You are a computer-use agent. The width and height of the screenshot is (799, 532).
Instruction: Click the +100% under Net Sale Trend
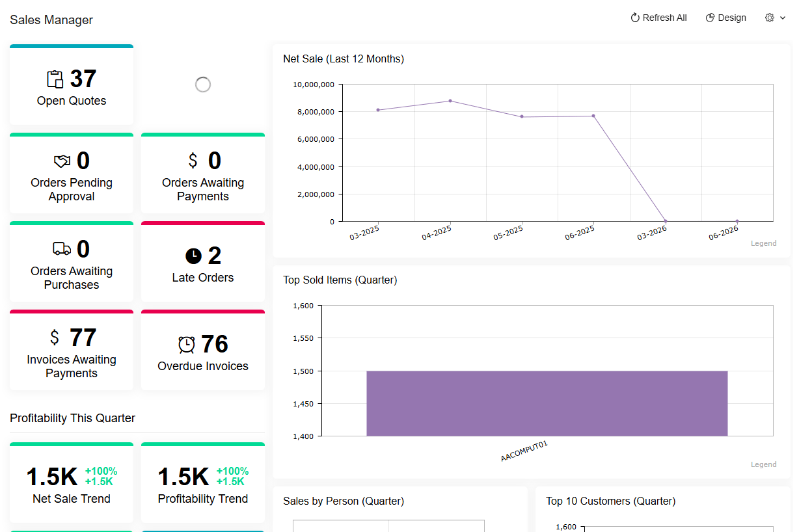101,472
